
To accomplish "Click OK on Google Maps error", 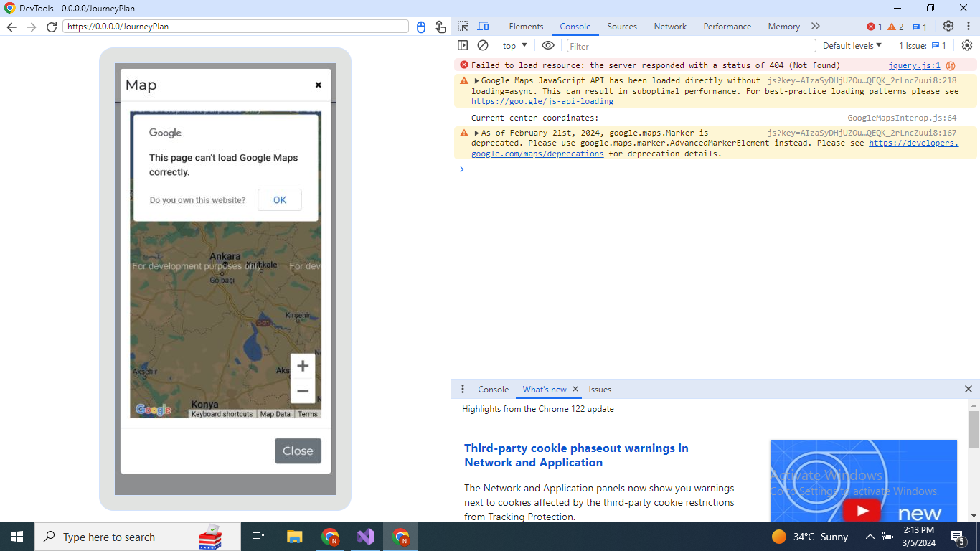I will [x=280, y=200].
